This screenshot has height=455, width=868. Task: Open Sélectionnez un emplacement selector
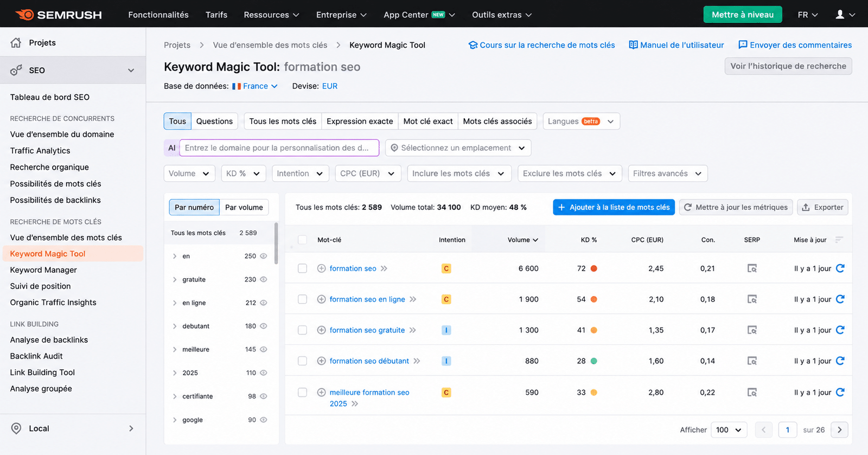[458, 148]
